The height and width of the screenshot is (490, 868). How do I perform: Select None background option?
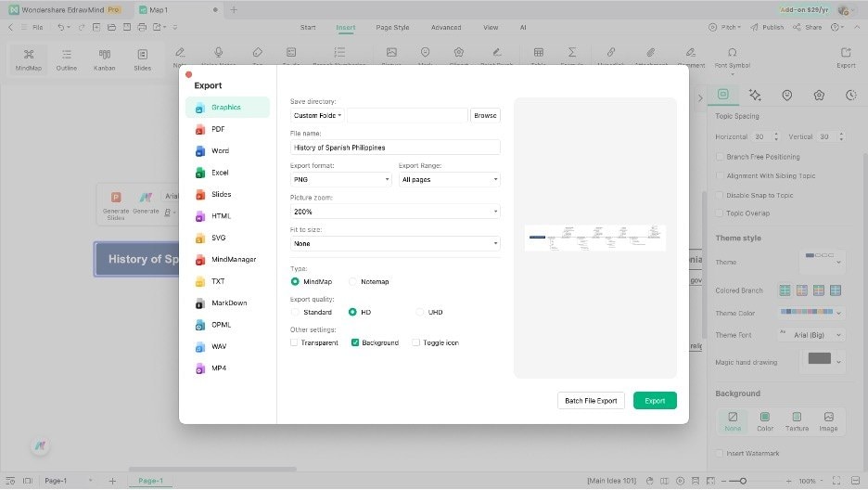point(733,421)
